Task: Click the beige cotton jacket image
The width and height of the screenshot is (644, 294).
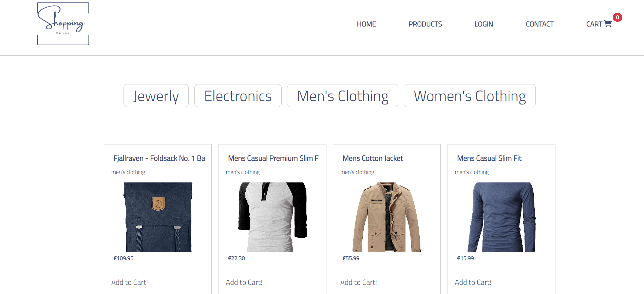Action: click(387, 217)
